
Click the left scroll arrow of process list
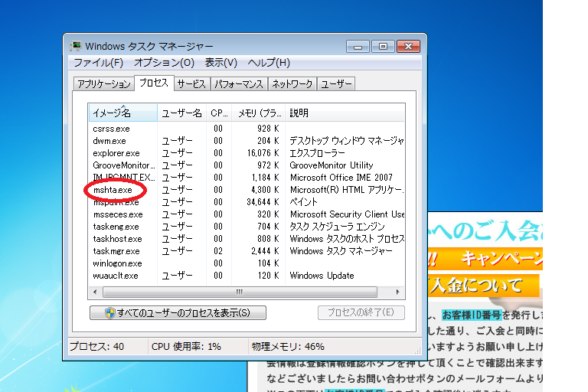[x=95, y=292]
